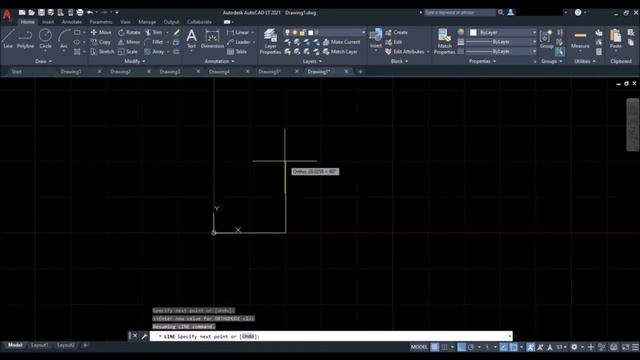Click Create block button
The width and height of the screenshot is (640, 360).
click(397, 32)
